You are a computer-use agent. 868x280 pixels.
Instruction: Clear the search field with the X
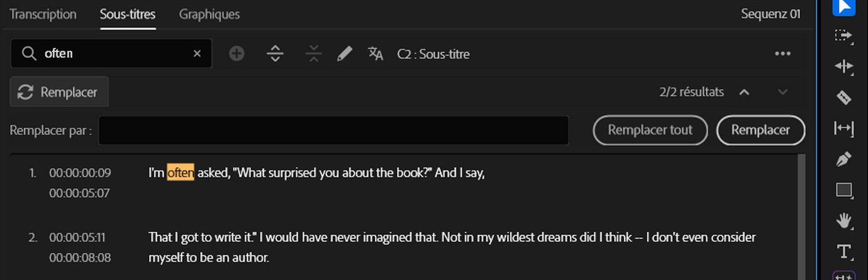click(x=197, y=54)
